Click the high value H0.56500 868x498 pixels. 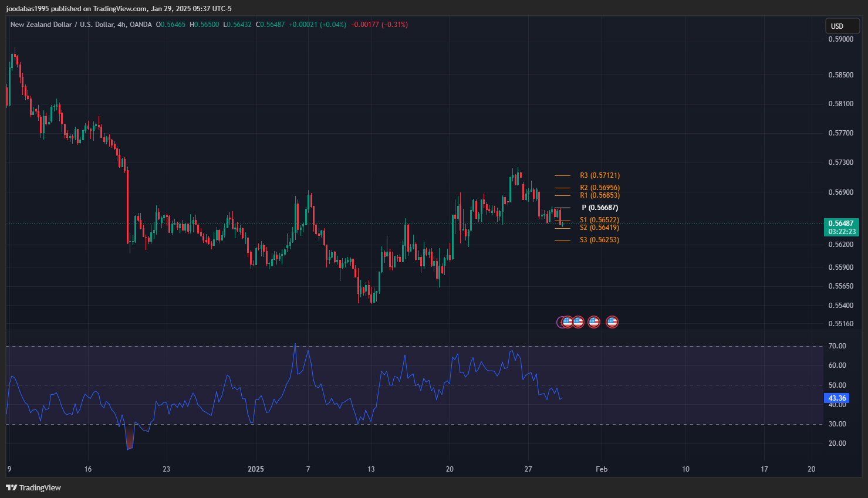204,25
